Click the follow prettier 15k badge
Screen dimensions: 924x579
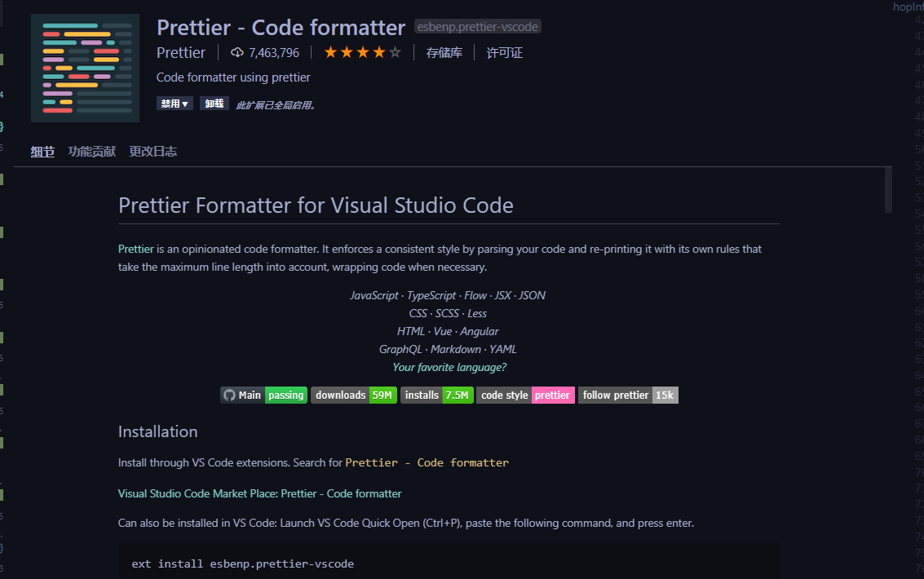pyautogui.click(x=628, y=396)
